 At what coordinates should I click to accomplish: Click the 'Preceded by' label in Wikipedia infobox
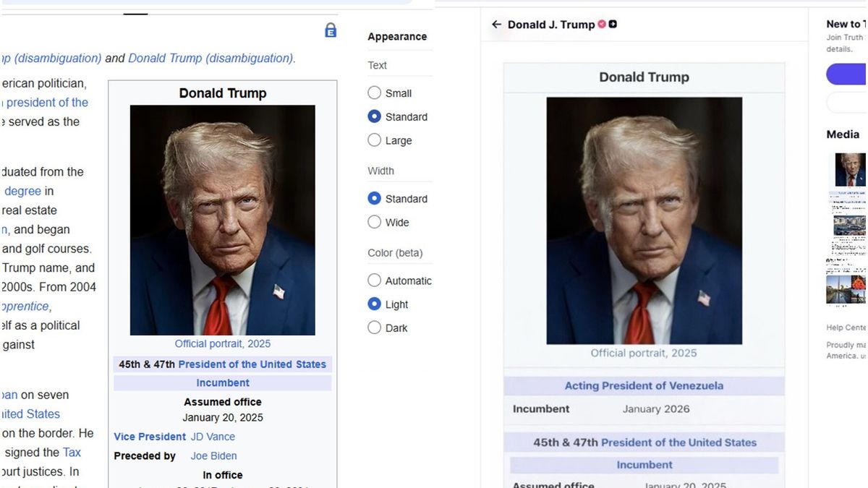click(145, 456)
